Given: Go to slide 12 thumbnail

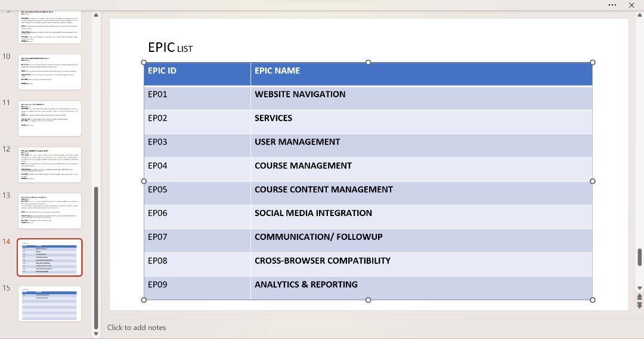Looking at the screenshot, I should pyautogui.click(x=49, y=165).
